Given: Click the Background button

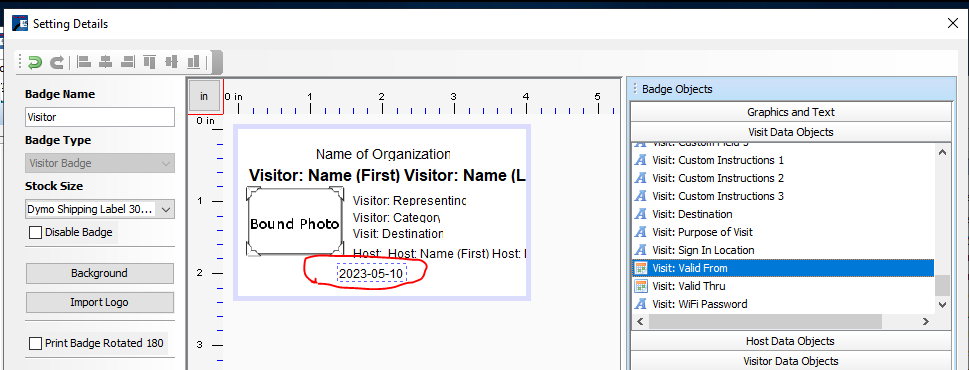Looking at the screenshot, I should point(99,273).
